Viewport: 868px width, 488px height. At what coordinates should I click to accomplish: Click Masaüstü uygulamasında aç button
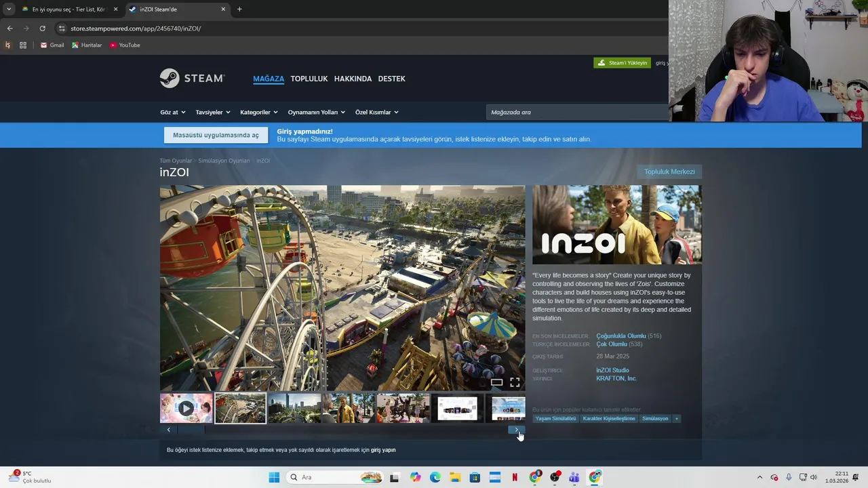tap(216, 135)
